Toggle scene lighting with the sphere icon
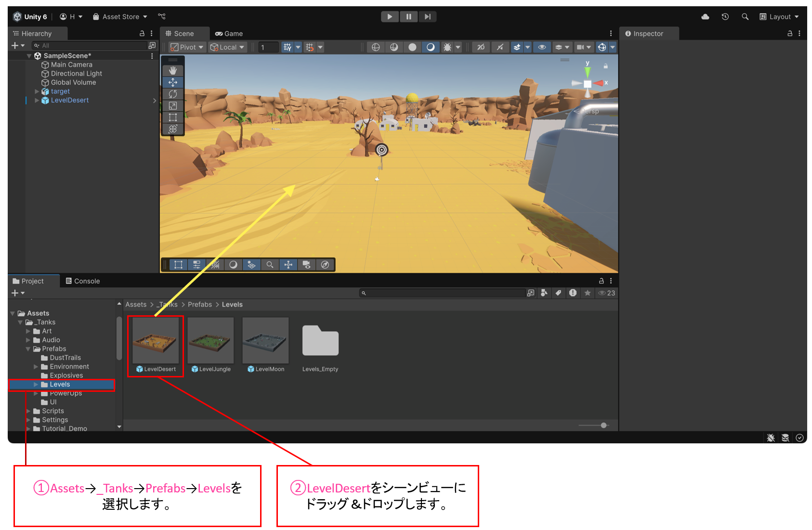 [412, 47]
